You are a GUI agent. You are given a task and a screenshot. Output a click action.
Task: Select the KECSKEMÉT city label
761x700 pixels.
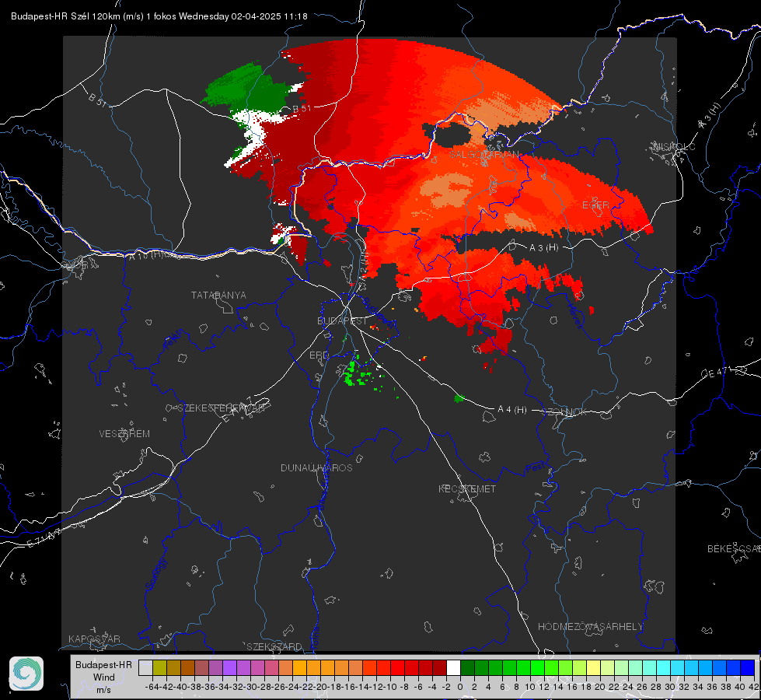pyautogui.click(x=467, y=488)
